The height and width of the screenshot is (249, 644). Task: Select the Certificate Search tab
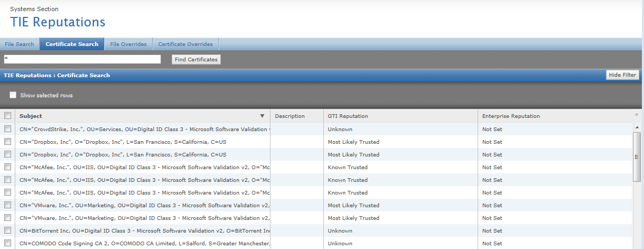point(72,44)
